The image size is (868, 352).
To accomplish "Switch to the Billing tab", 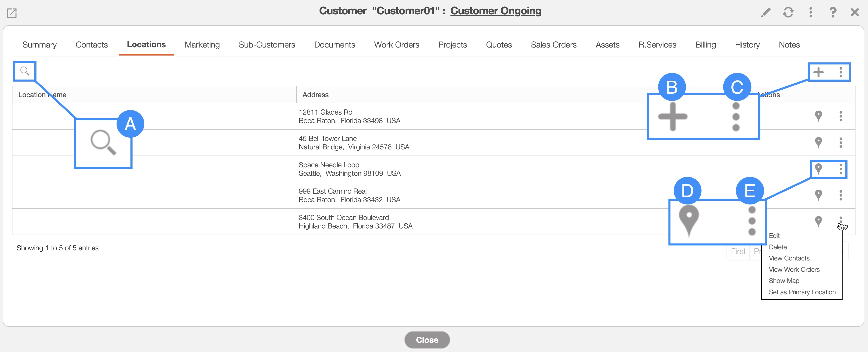I will coord(705,45).
